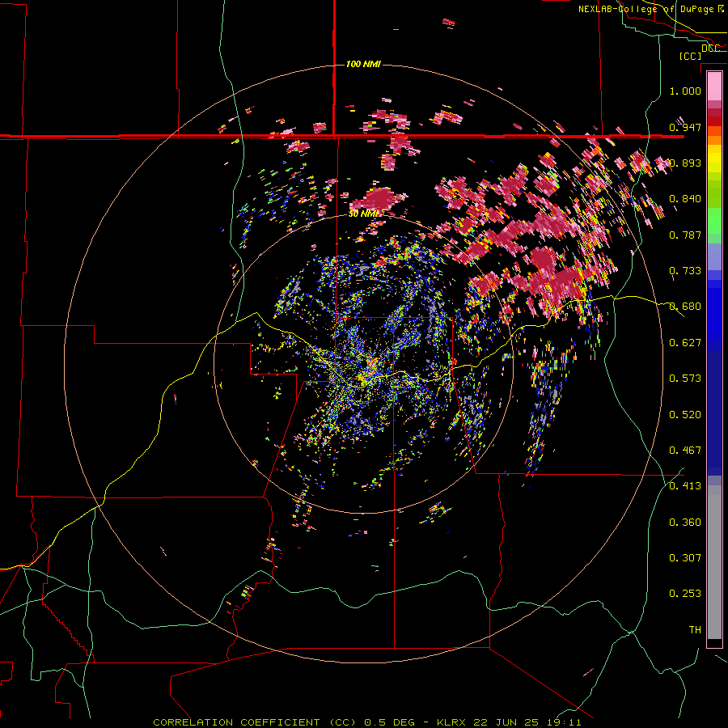
Task: Click the TH label on the legend
Action: pos(695,630)
